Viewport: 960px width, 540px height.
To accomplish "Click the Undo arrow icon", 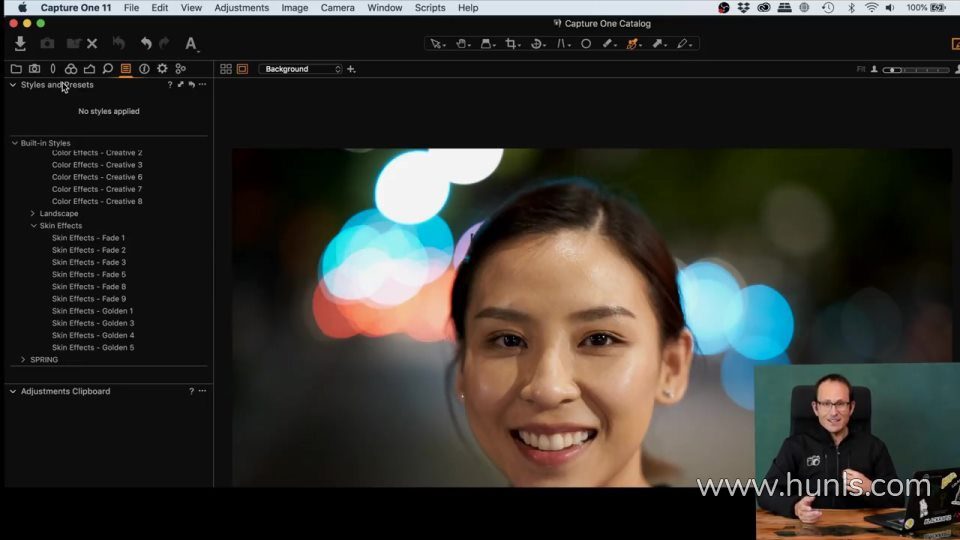I will [x=146, y=44].
